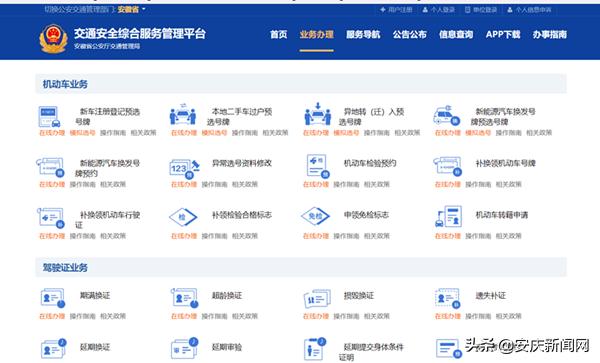Click the 申领免检标志 diamond icon
Viewport: 600px width, 363px height.
click(x=315, y=216)
